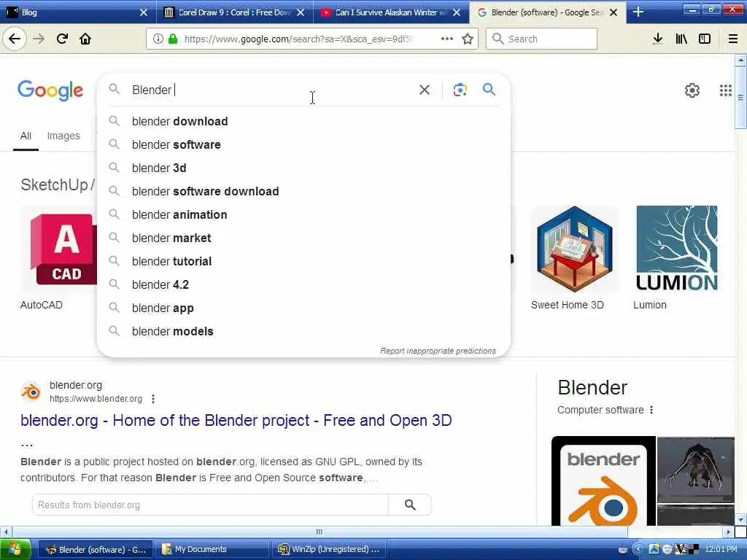This screenshot has width=747, height=560.
Task: Submit search using the blue magnifier icon
Action: [489, 90]
